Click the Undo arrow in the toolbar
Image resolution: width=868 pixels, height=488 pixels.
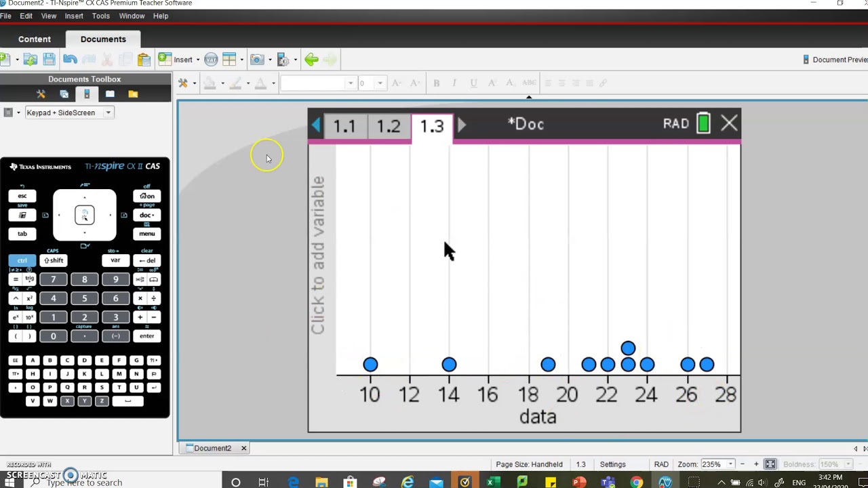click(70, 60)
